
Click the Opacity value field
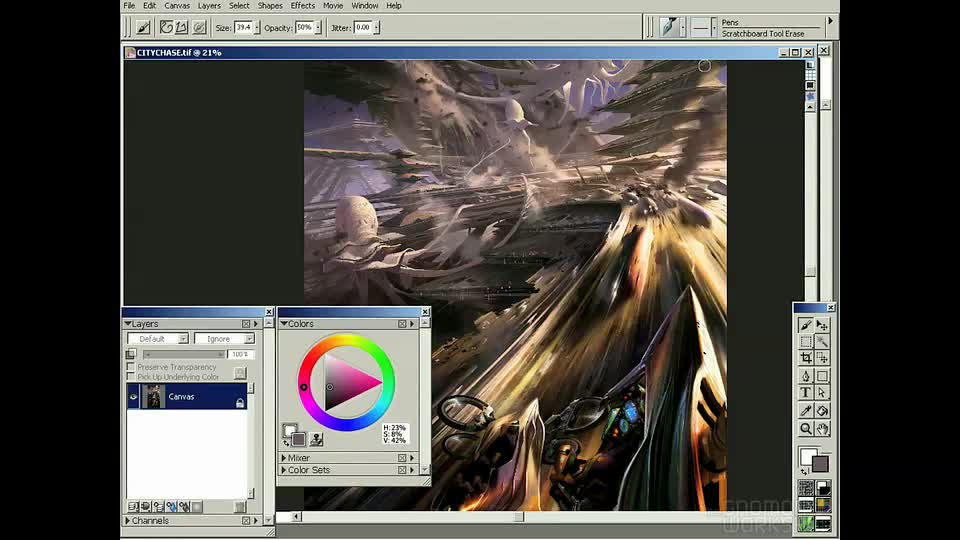pos(304,28)
